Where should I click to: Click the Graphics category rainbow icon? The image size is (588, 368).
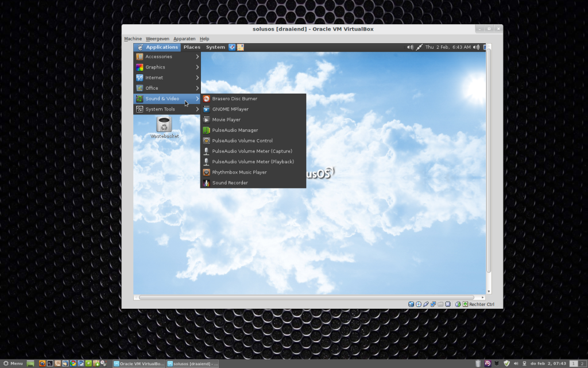point(140,67)
